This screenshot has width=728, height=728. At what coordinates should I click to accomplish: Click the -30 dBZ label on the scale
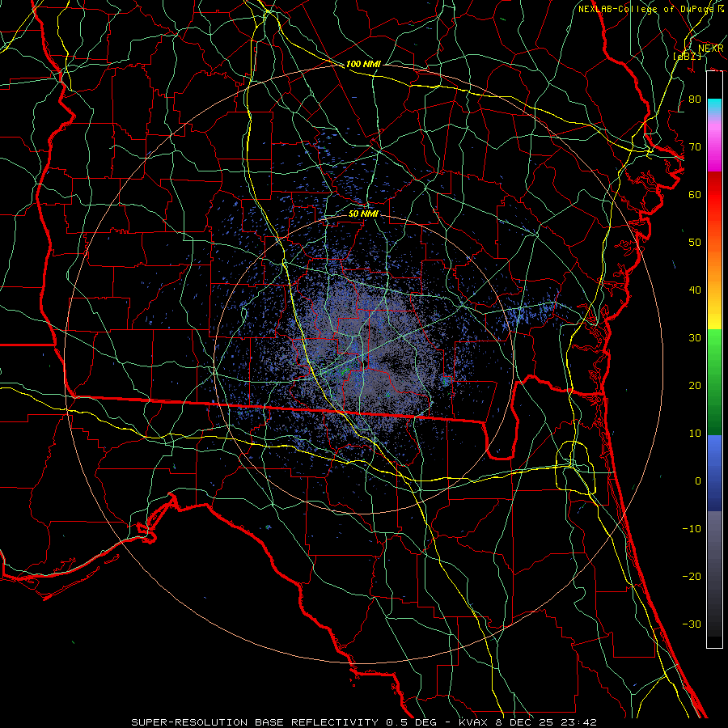click(x=692, y=624)
